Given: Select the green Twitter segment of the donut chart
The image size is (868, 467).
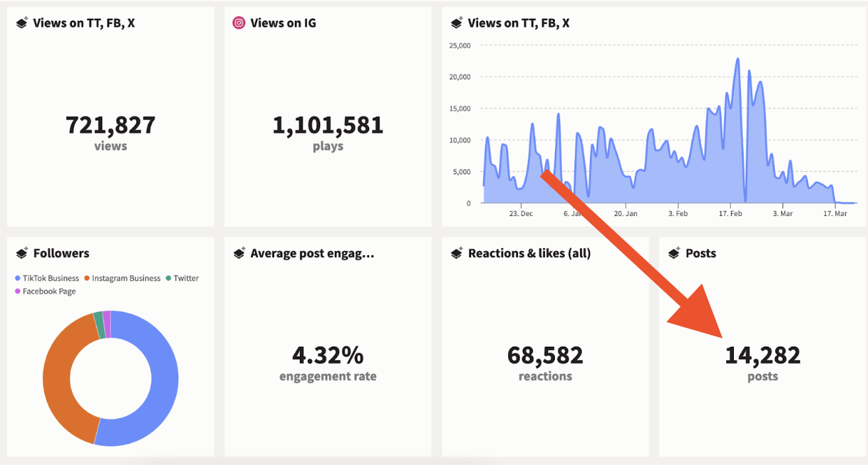Looking at the screenshot, I should coord(99,325).
